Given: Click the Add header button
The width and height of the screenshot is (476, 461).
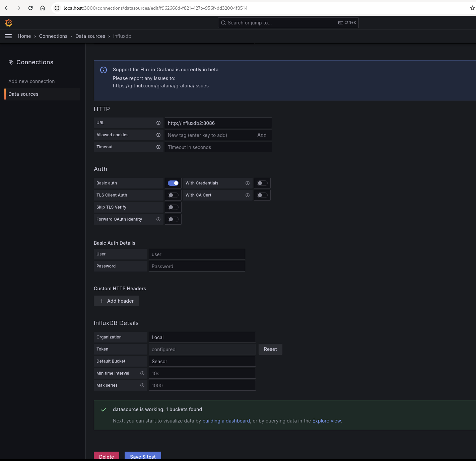Looking at the screenshot, I should (116, 301).
